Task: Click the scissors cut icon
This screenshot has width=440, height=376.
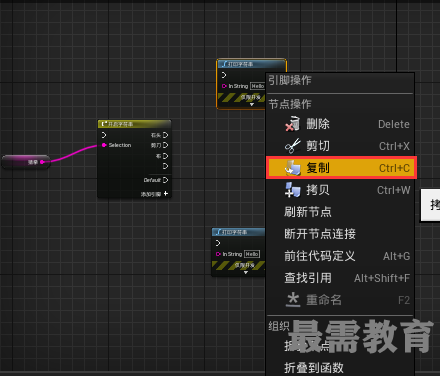Action: (292, 146)
